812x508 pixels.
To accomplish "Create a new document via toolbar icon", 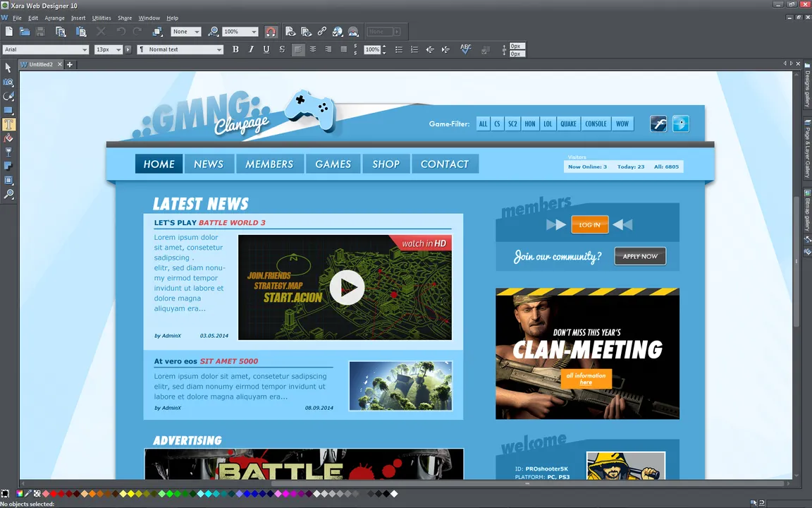I will [x=8, y=32].
